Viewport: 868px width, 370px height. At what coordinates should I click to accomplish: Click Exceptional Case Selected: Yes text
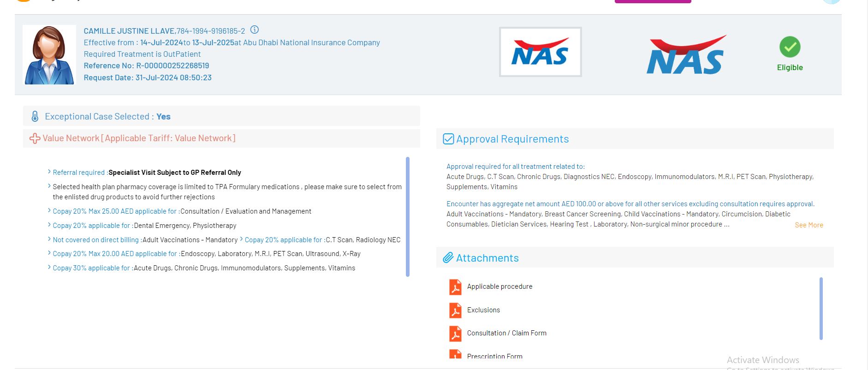(x=107, y=116)
